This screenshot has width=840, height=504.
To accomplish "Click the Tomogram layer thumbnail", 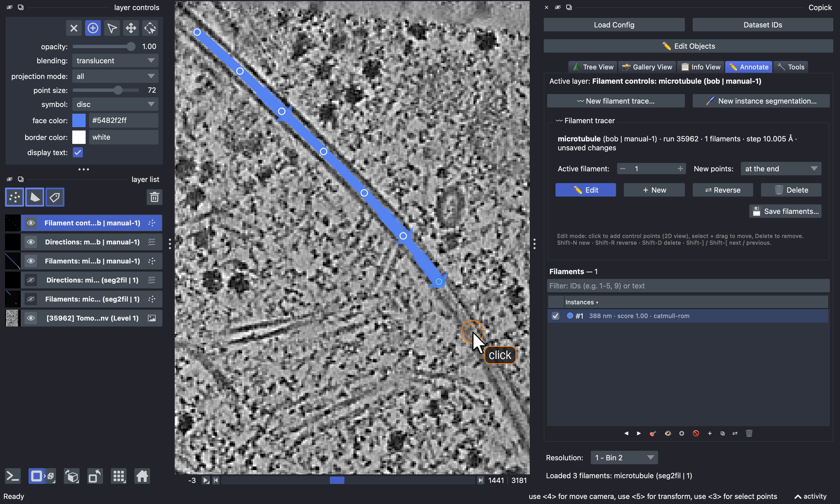I will coord(12,318).
